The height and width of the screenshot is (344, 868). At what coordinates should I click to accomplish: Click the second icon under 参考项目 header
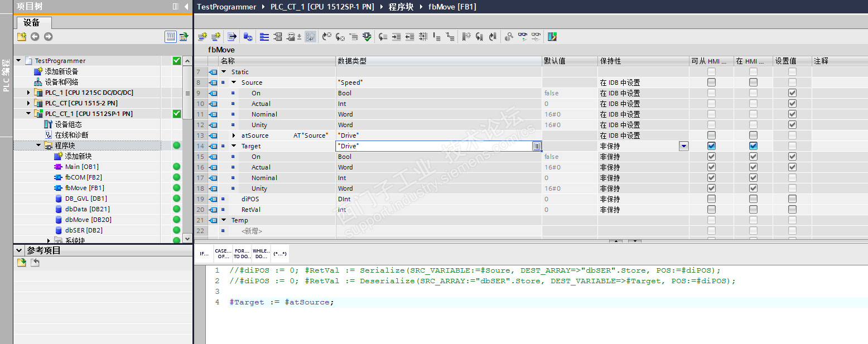click(x=35, y=263)
